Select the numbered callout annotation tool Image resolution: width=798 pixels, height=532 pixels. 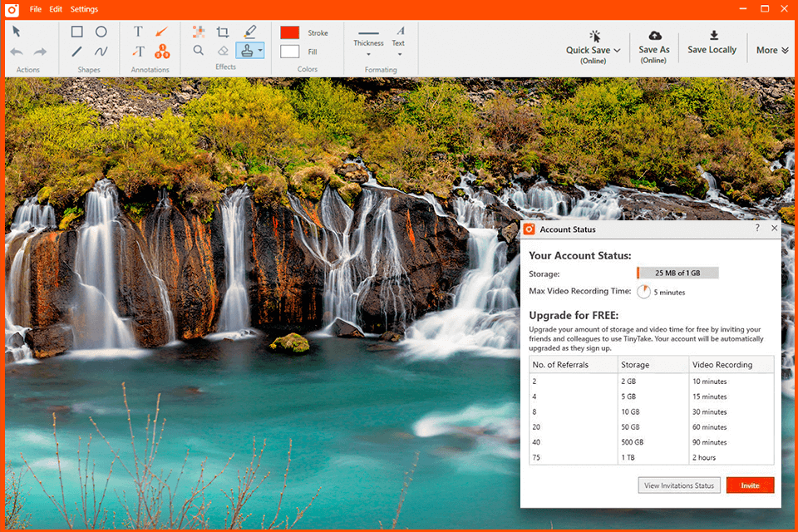[164, 52]
